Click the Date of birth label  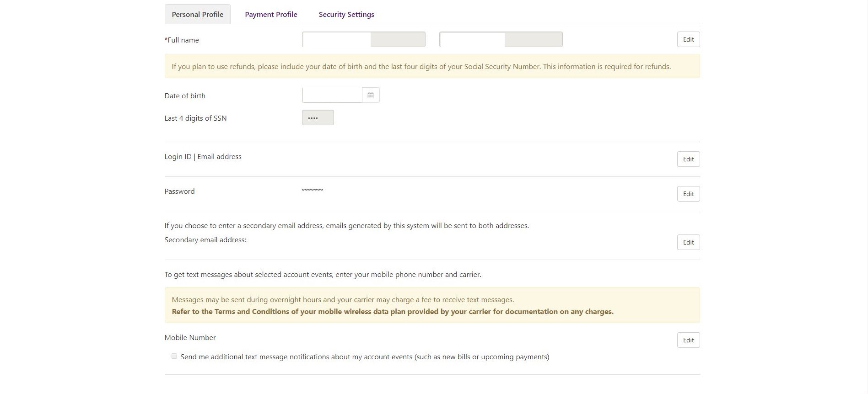tap(185, 96)
